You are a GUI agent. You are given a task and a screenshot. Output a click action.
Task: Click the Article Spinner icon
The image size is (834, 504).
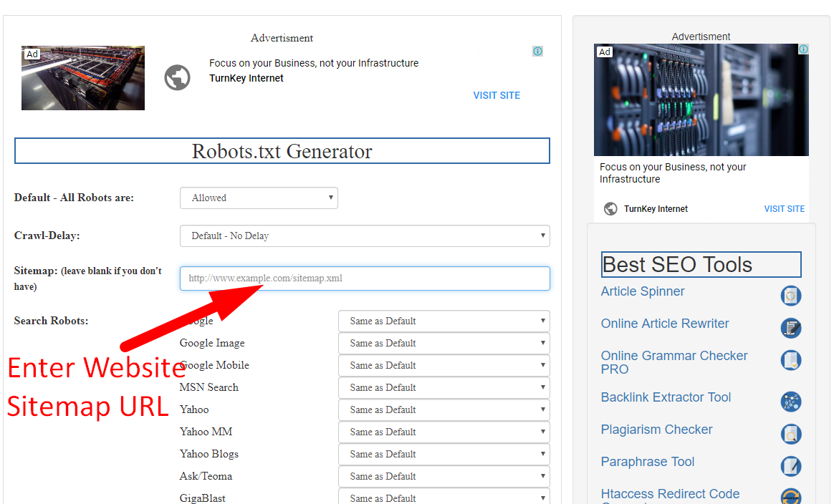coord(791,295)
